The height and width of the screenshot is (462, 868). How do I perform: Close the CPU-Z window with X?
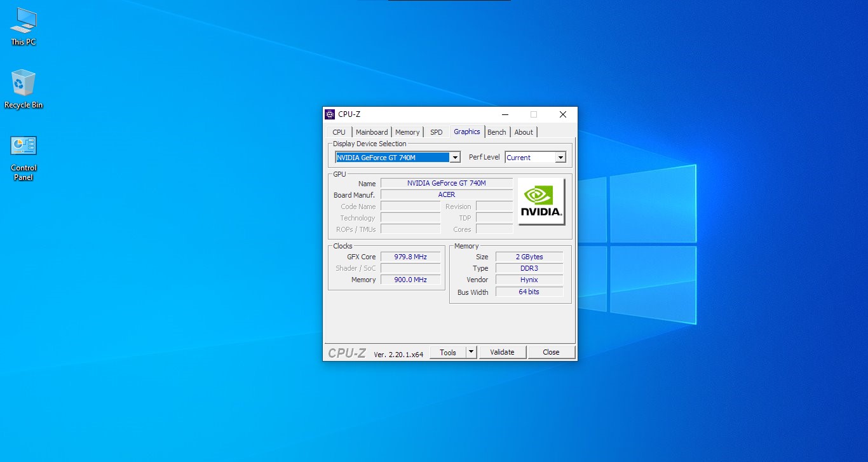click(563, 114)
